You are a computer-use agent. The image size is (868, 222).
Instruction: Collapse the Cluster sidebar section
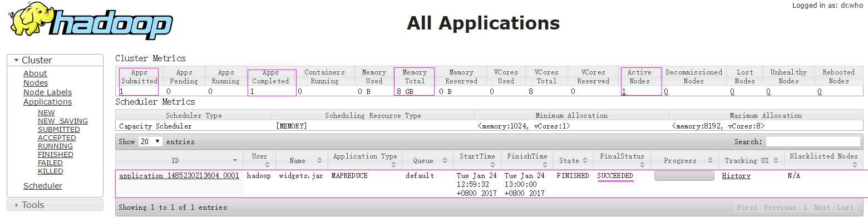(55, 60)
